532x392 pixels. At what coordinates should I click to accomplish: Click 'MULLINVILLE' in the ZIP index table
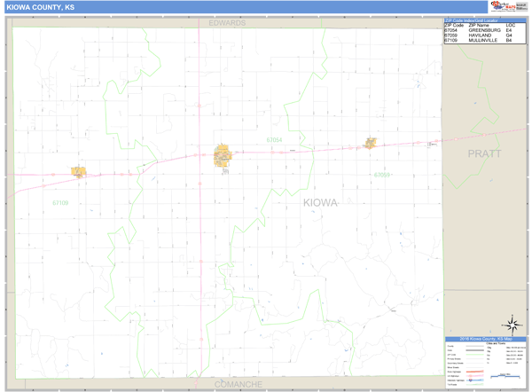[x=483, y=41]
